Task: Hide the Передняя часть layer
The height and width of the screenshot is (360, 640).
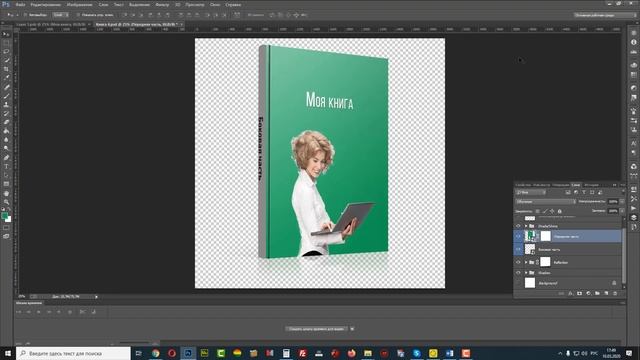Action: click(518, 236)
